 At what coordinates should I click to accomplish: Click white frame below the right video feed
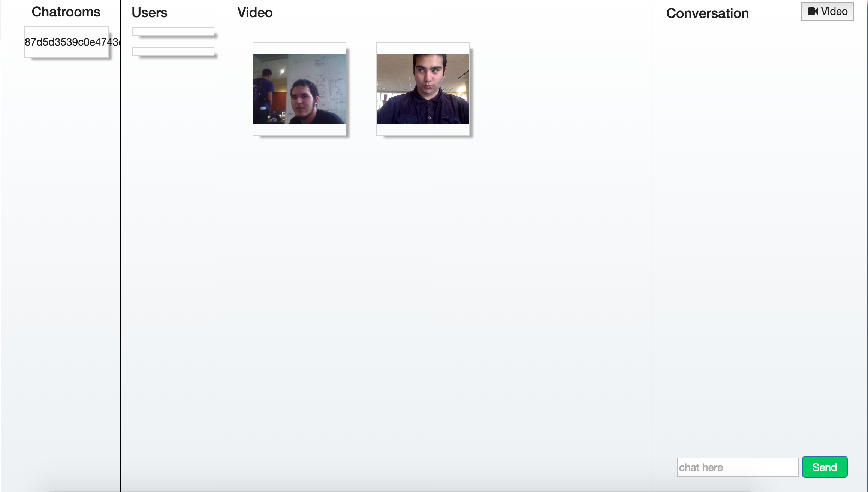pos(423,129)
